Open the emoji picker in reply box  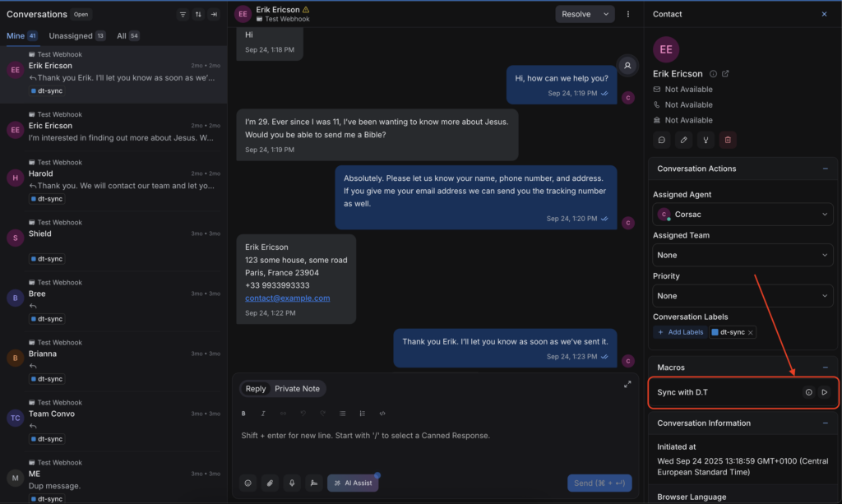[248, 483]
